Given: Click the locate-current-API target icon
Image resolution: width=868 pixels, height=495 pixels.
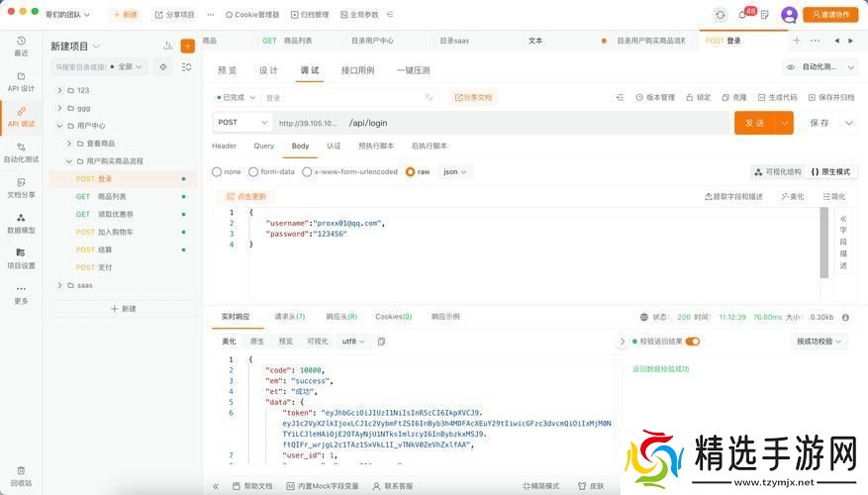Looking at the screenshot, I should pos(163,67).
